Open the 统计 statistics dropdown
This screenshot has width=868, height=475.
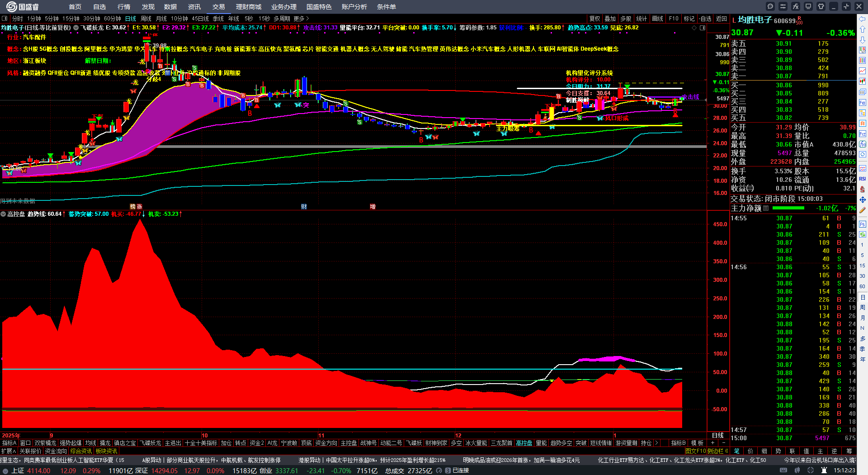[642, 19]
